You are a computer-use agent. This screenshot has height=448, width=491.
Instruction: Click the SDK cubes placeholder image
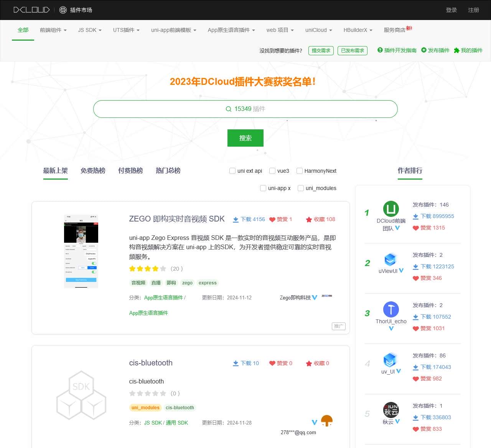point(81,395)
